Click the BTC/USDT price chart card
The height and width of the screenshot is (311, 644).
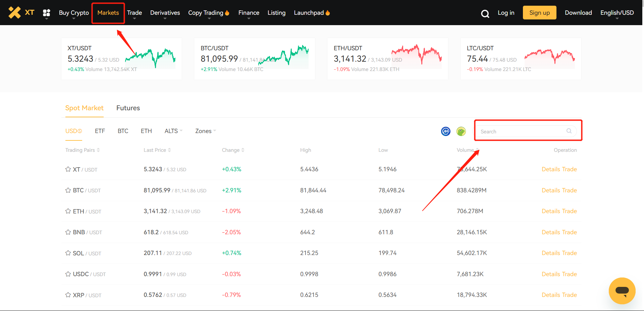point(254,59)
